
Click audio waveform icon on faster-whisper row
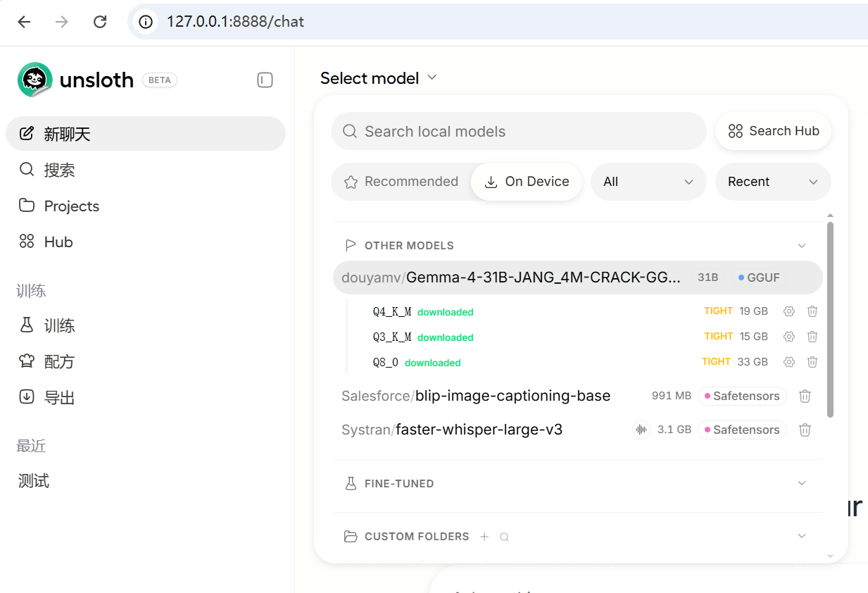click(x=641, y=430)
